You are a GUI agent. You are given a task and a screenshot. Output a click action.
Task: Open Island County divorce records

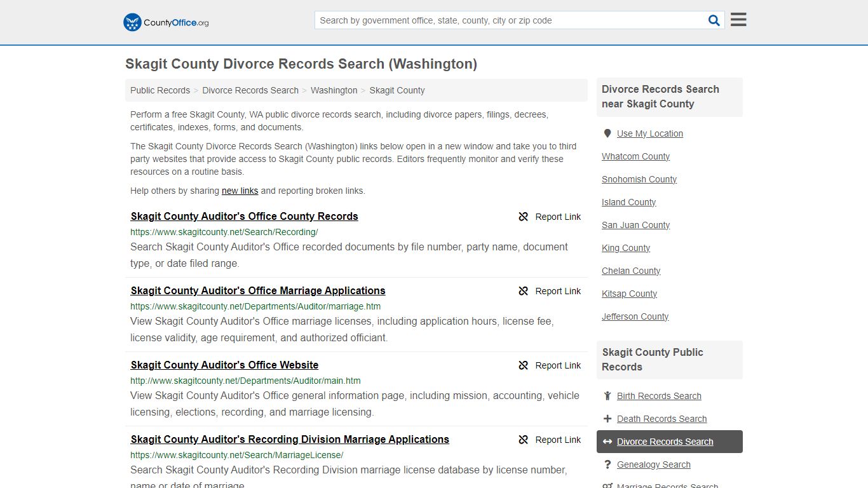[x=629, y=202]
